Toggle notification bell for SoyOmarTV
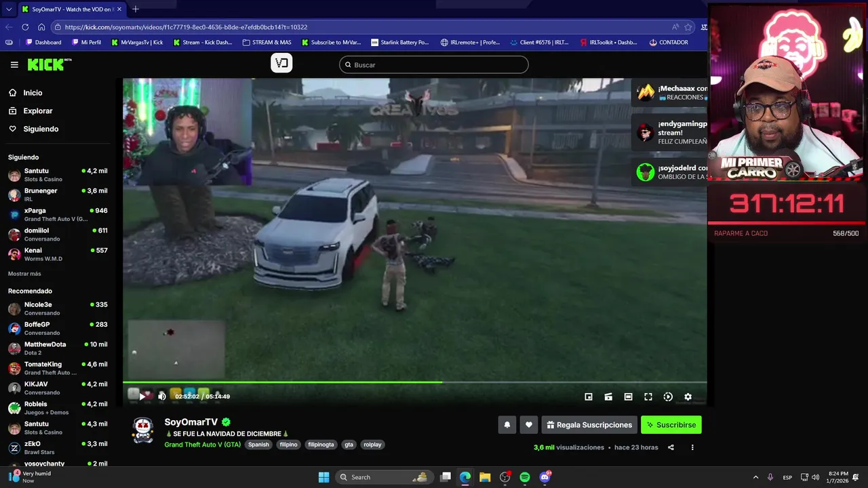The image size is (868, 488). (507, 425)
